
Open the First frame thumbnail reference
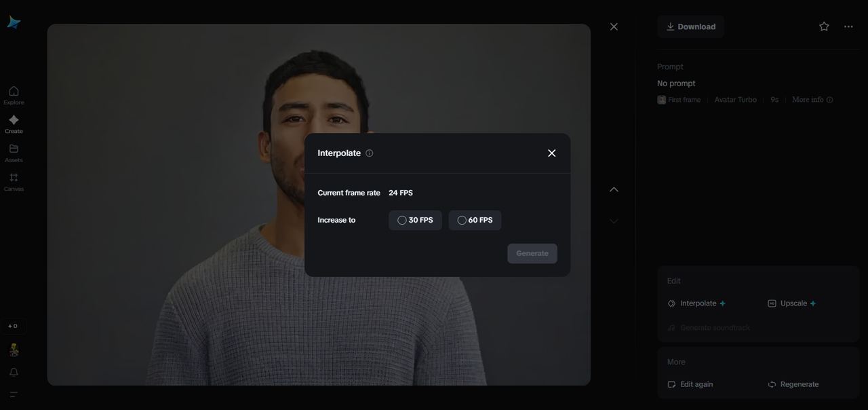click(679, 100)
